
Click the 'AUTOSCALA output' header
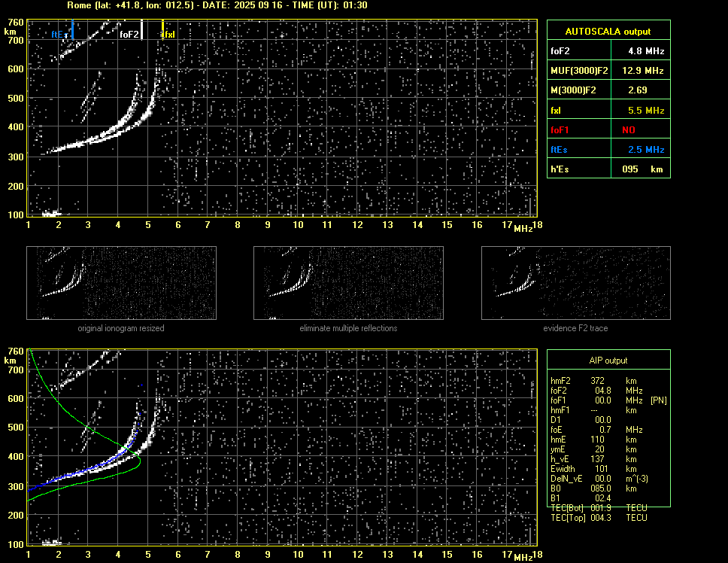[608, 32]
